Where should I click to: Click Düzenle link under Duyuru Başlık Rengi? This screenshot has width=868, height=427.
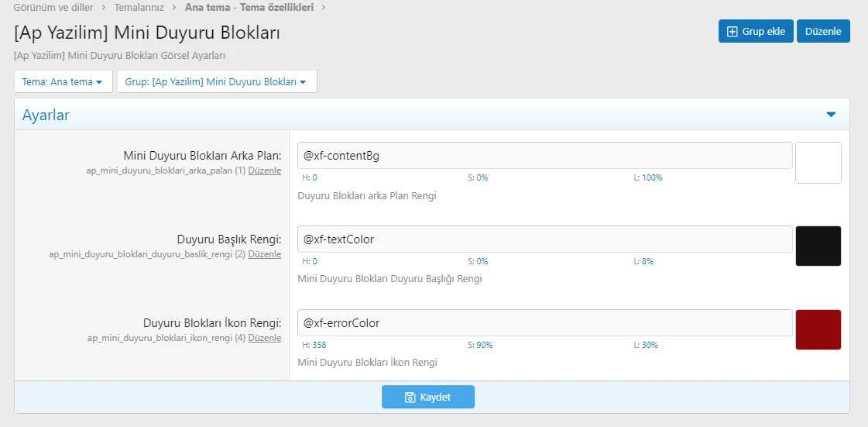pyautogui.click(x=265, y=254)
